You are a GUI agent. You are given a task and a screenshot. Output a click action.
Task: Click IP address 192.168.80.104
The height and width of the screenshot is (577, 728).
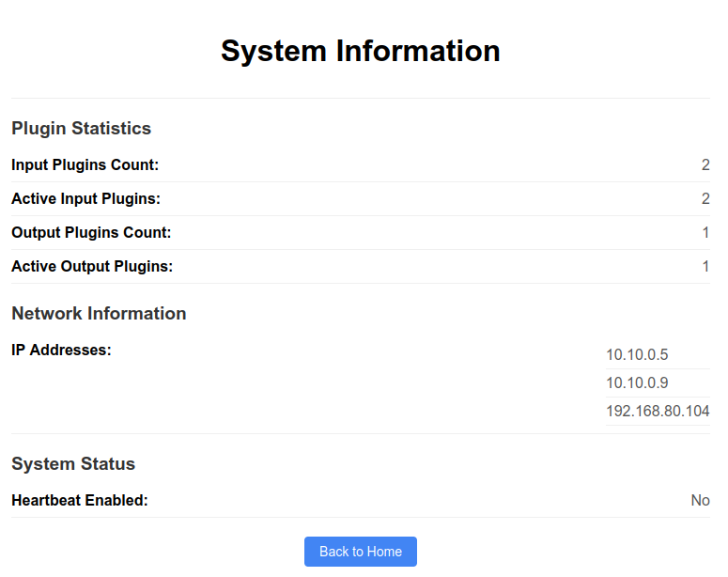(x=658, y=412)
